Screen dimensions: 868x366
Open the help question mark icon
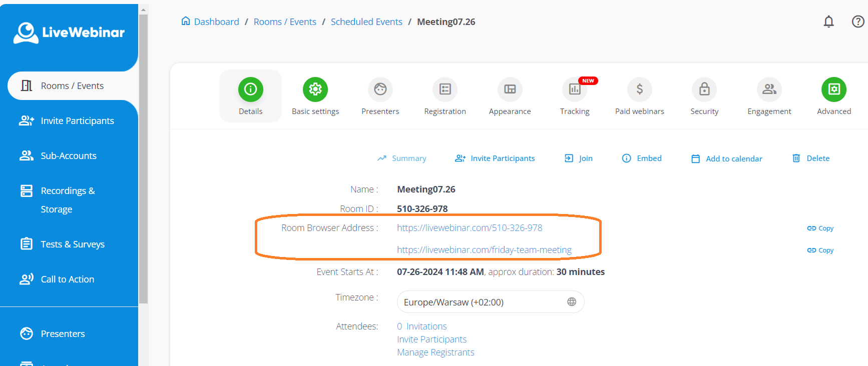[x=857, y=21]
